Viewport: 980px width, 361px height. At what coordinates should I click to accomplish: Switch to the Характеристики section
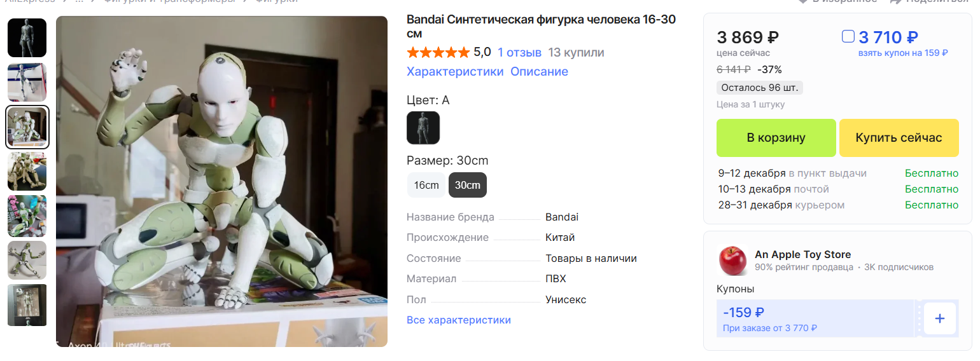[455, 71]
